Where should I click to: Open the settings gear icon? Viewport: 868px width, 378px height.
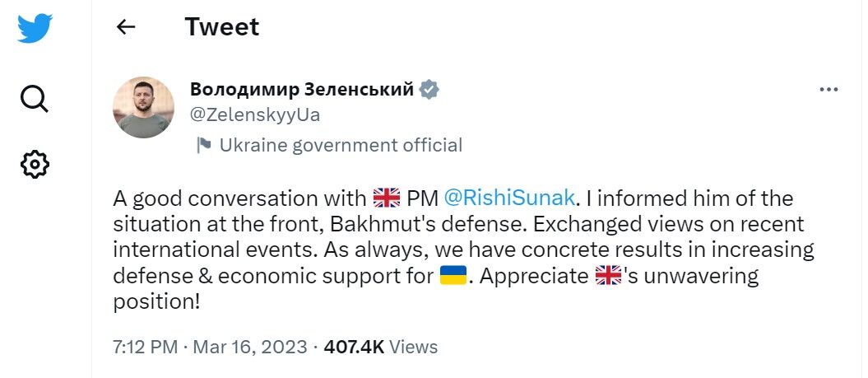pos(35,164)
